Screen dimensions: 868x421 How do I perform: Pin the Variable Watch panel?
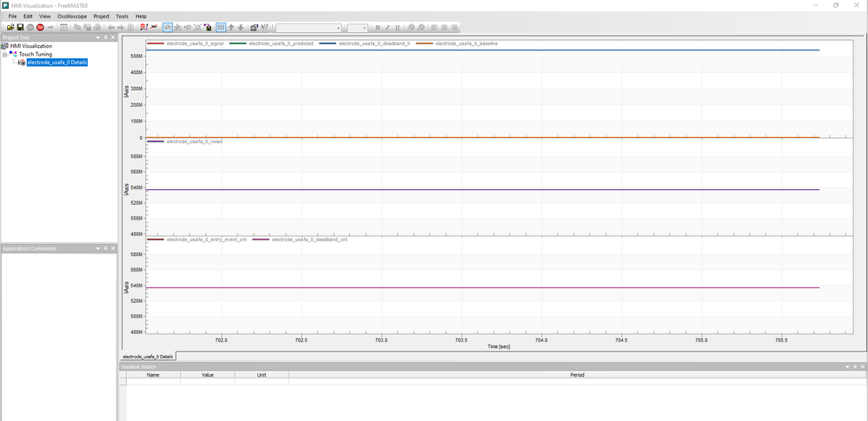(855, 366)
